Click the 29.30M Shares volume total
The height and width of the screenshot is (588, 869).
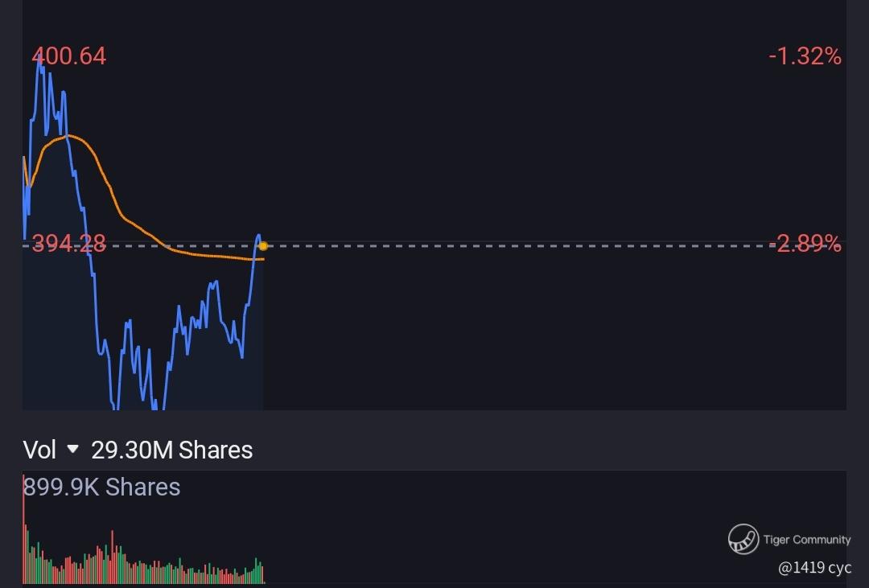pos(172,450)
